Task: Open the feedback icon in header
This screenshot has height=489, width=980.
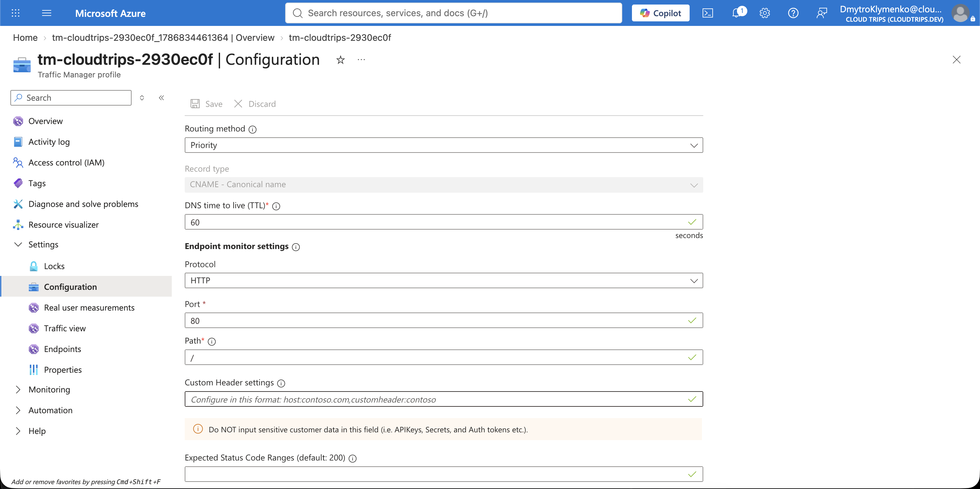Action: click(822, 13)
